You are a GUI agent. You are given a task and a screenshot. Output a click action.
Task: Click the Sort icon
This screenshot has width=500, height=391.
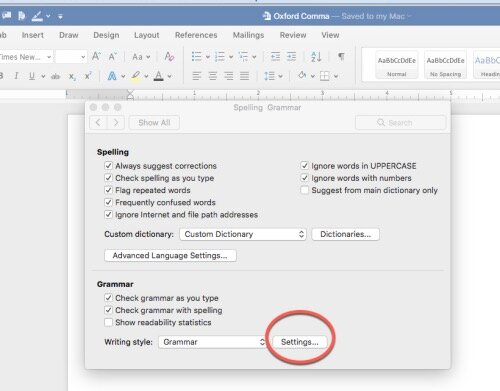pyautogui.click(x=316, y=57)
